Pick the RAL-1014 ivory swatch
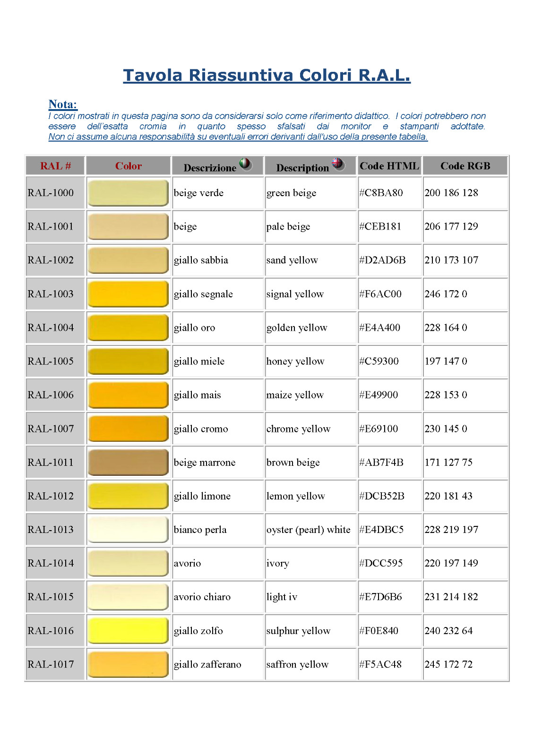534x756 pixels. pos(128,563)
